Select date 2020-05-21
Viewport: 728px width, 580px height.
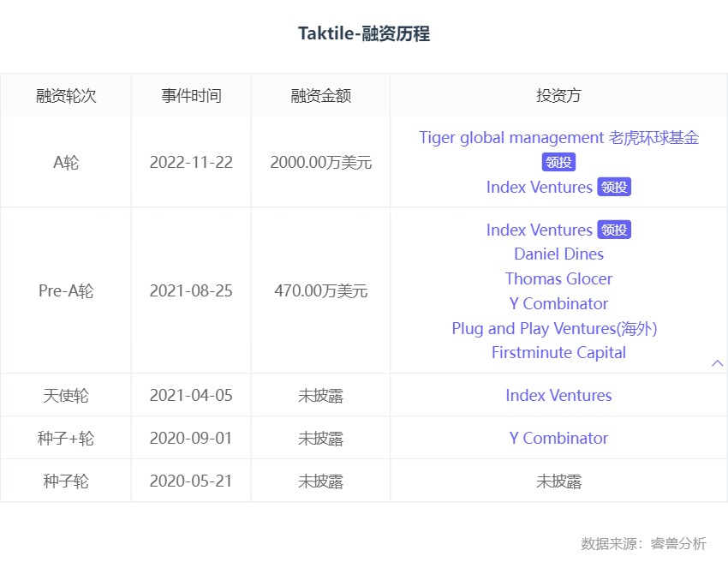[191, 481]
